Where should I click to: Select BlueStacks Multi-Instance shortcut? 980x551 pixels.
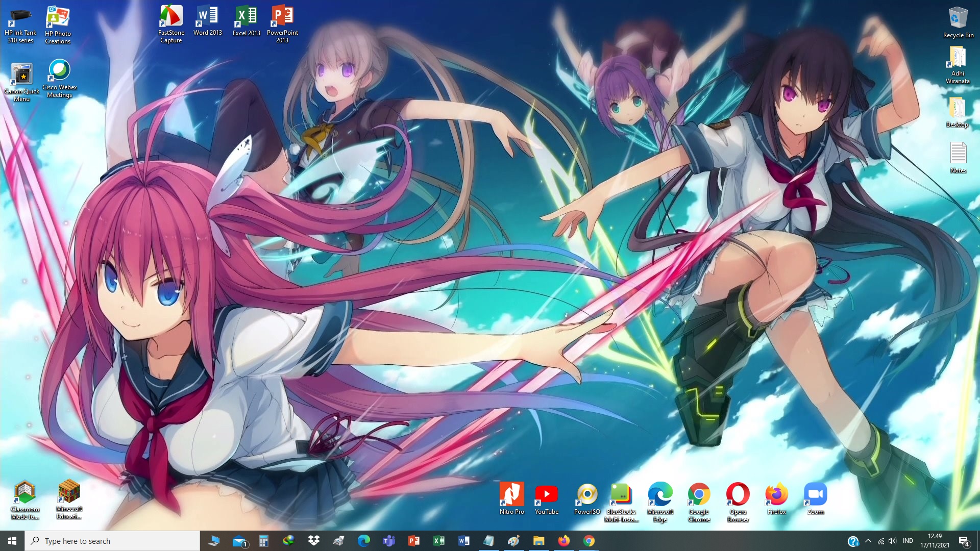pyautogui.click(x=621, y=503)
